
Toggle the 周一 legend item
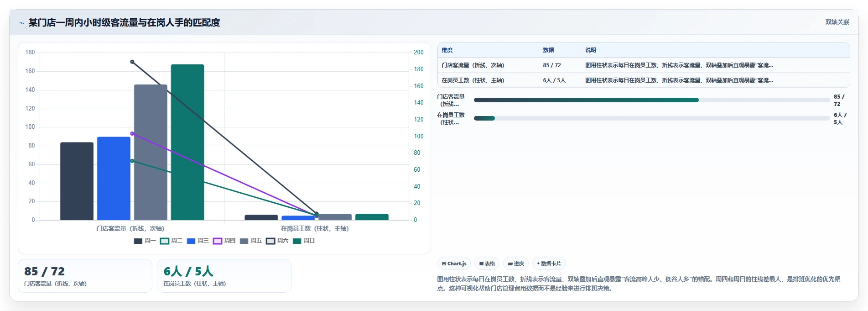click(x=145, y=241)
